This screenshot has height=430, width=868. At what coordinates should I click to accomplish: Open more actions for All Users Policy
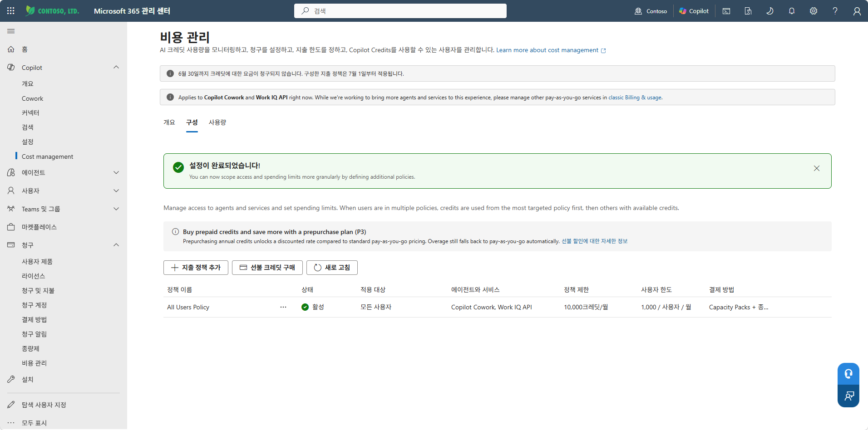point(283,307)
